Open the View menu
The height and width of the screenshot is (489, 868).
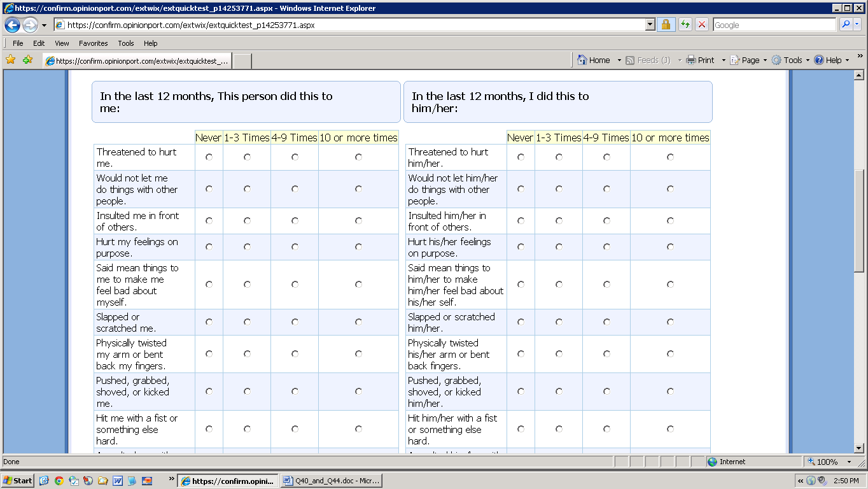62,43
